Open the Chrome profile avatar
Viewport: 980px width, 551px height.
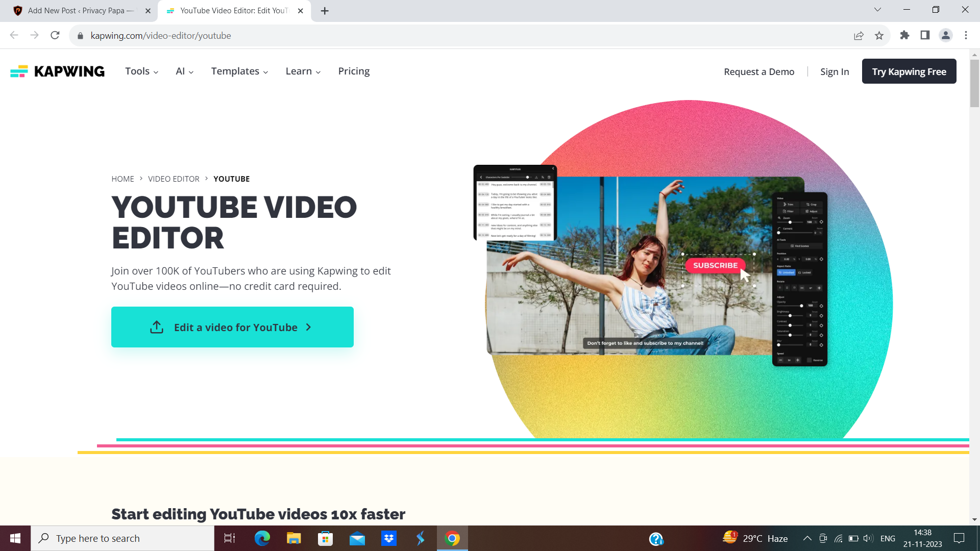coord(946,35)
